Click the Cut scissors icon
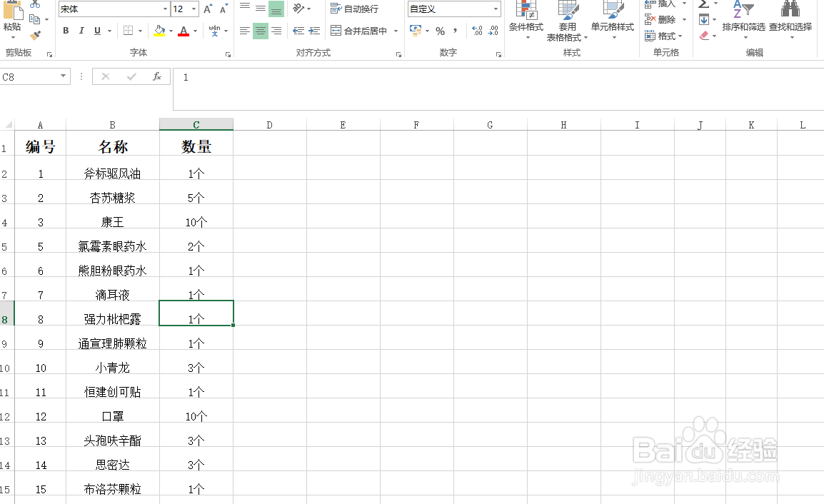Viewport: 824px width, 504px height. [x=35, y=4]
